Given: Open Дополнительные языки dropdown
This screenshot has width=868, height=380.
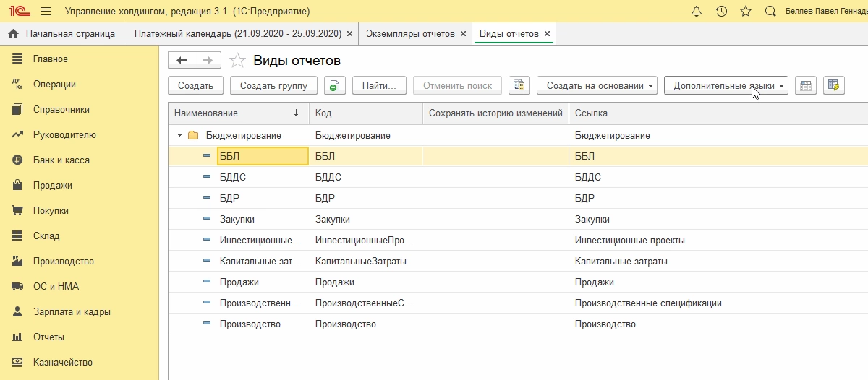Looking at the screenshot, I should 726,85.
